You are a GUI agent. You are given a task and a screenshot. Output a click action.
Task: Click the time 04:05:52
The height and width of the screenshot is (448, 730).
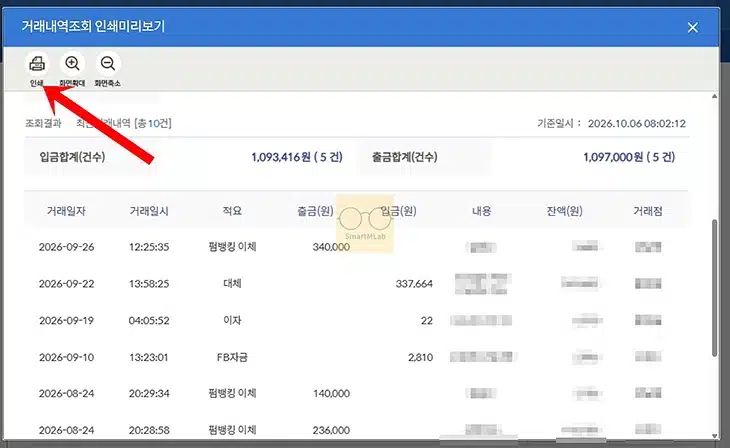[x=149, y=320]
